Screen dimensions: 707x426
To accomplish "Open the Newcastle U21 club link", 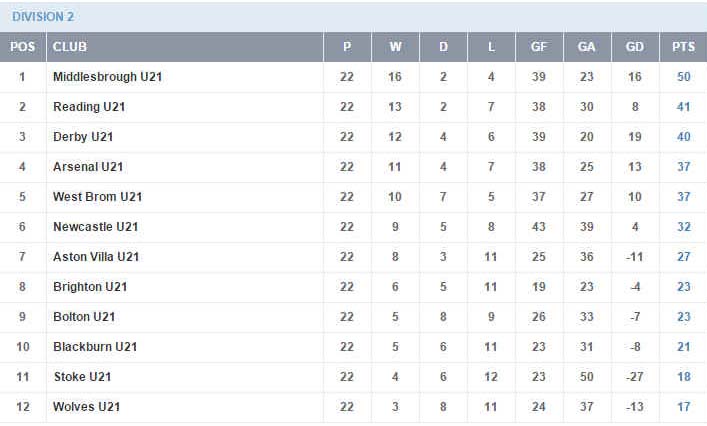I will [x=95, y=227].
